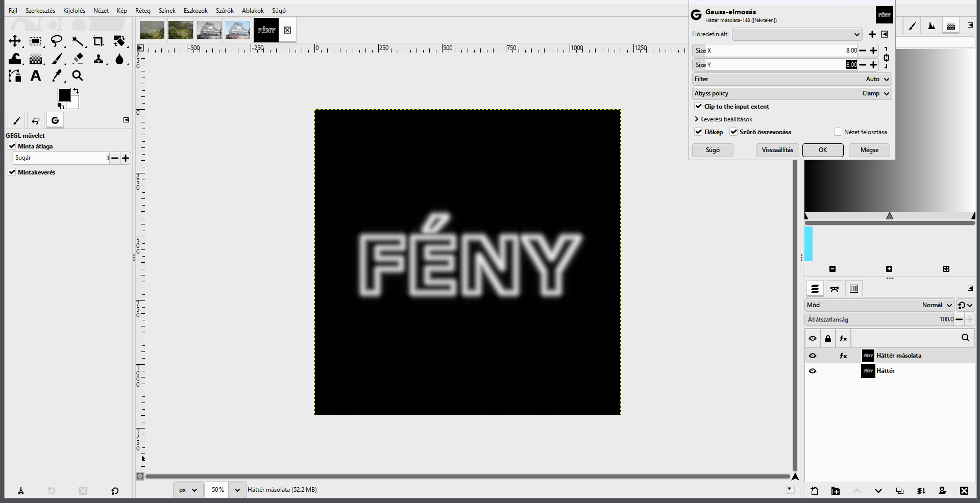Click OK in Gauss-elmosás dialog
This screenshot has width=980, height=503.
[823, 150]
